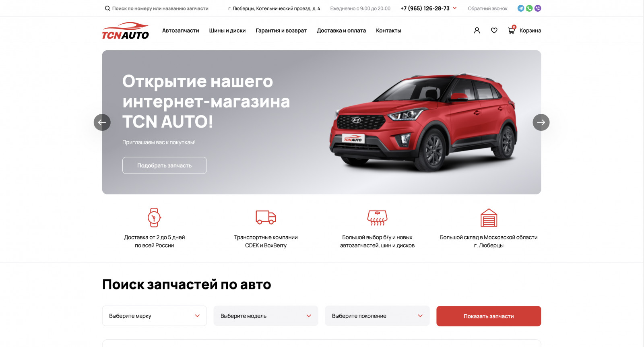Open 'Выберите марку' dropdown
This screenshot has height=347, width=644.
pos(155,316)
